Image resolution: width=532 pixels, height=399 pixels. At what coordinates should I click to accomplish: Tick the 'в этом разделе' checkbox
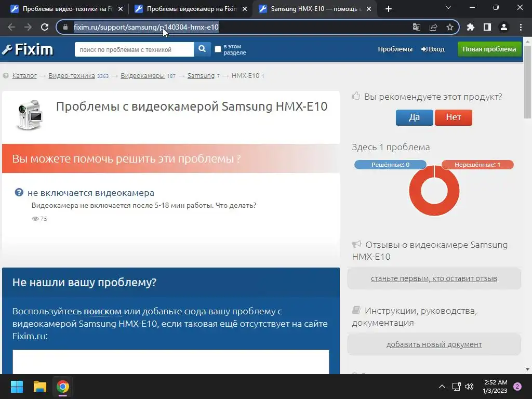218,49
